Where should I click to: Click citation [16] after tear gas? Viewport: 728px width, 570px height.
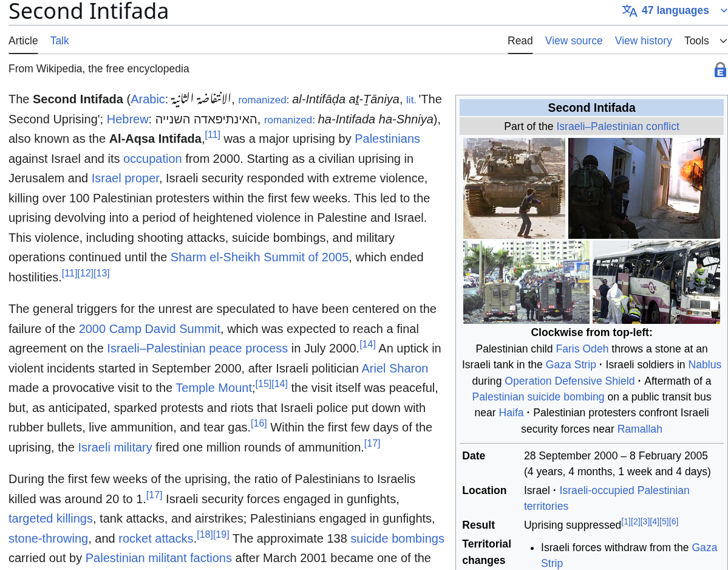[x=259, y=423]
